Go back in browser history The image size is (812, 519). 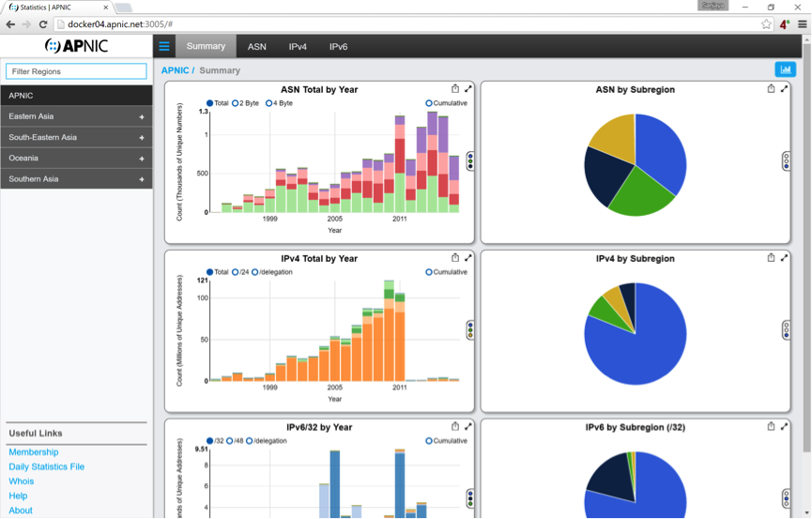(x=10, y=24)
